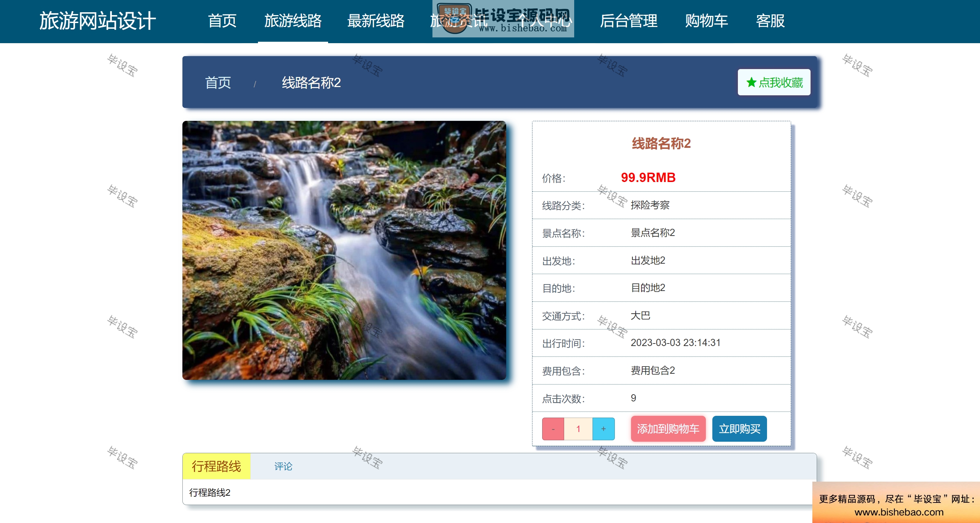Open 后台管理 from the top menu
The image size is (980, 523).
pos(629,21)
